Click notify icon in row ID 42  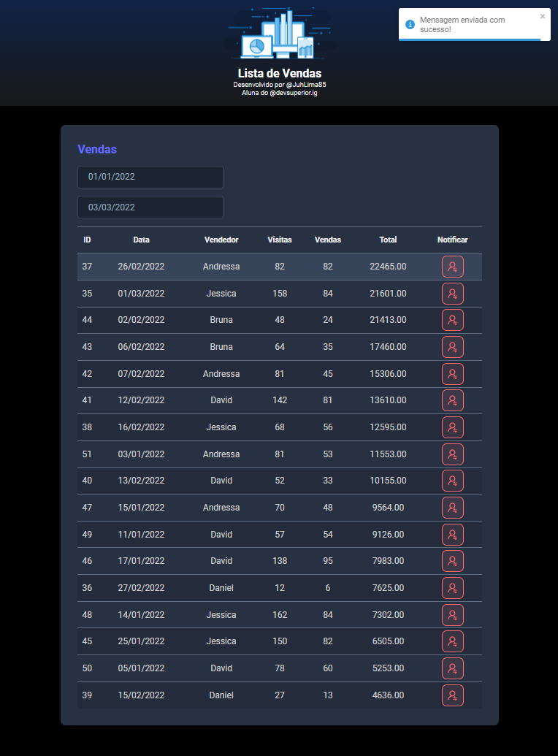tap(452, 374)
